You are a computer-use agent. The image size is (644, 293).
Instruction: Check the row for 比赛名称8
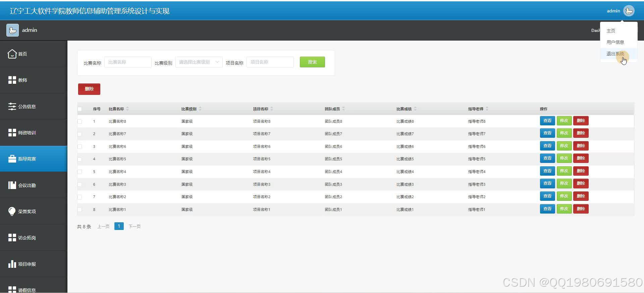(x=80, y=121)
